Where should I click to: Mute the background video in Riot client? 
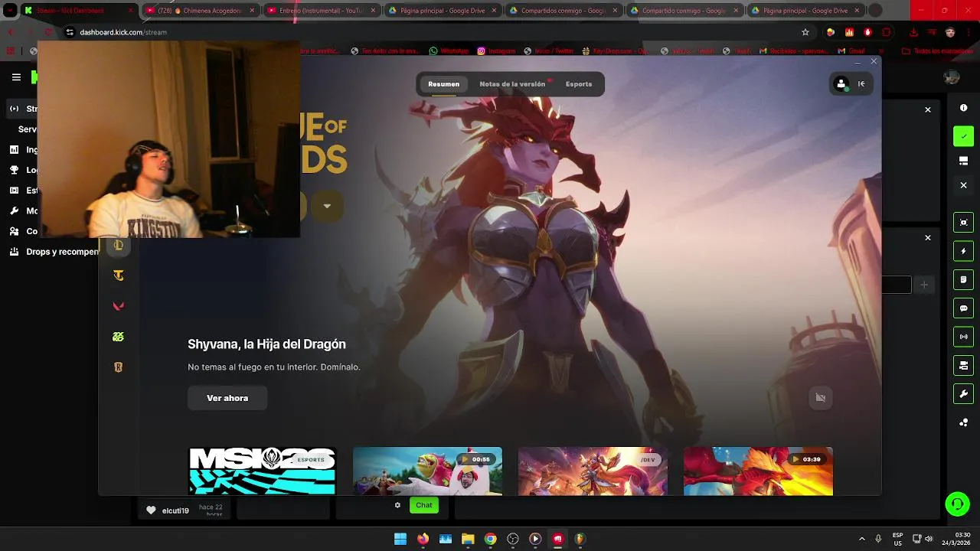(821, 397)
